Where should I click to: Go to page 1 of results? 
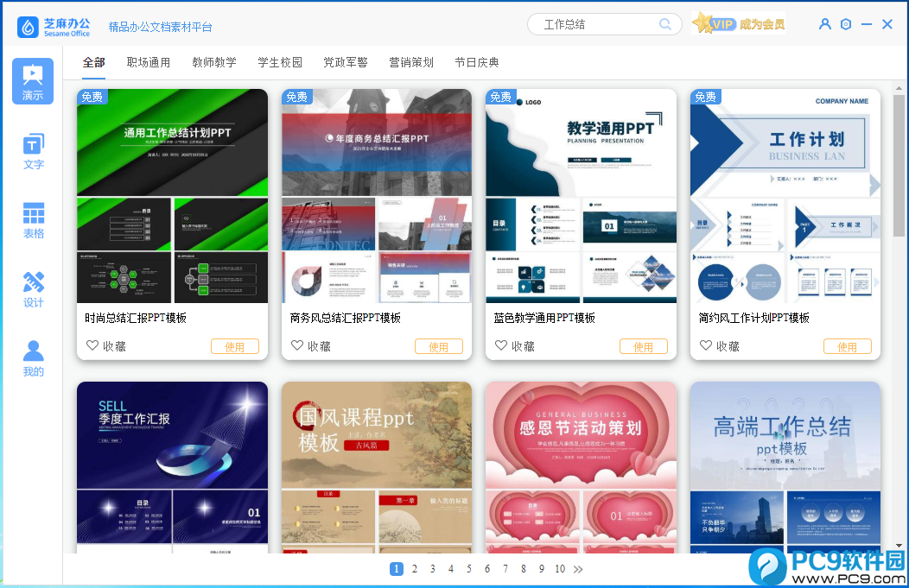coord(397,569)
